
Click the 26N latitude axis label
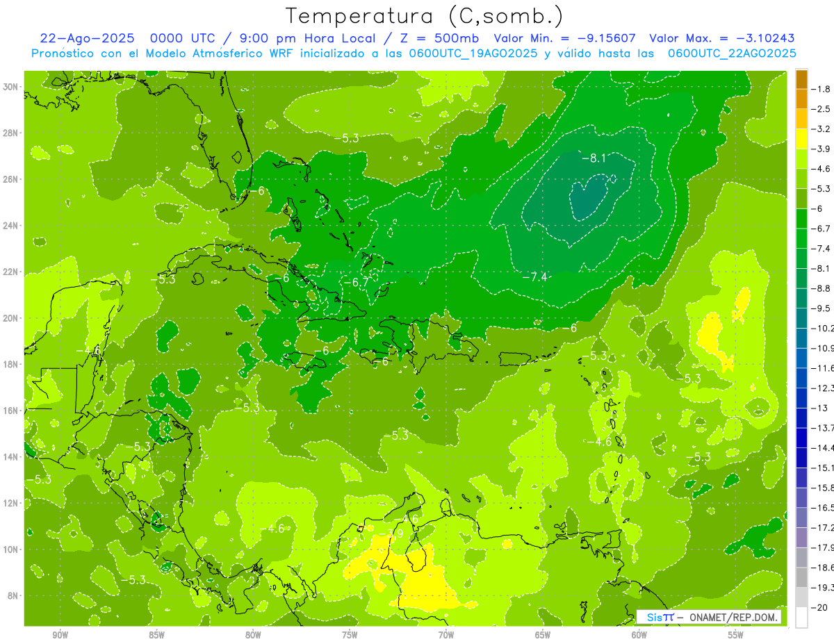(10, 179)
